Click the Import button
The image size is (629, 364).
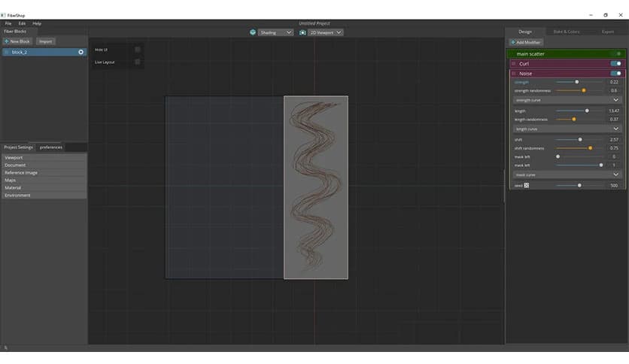[x=46, y=41]
